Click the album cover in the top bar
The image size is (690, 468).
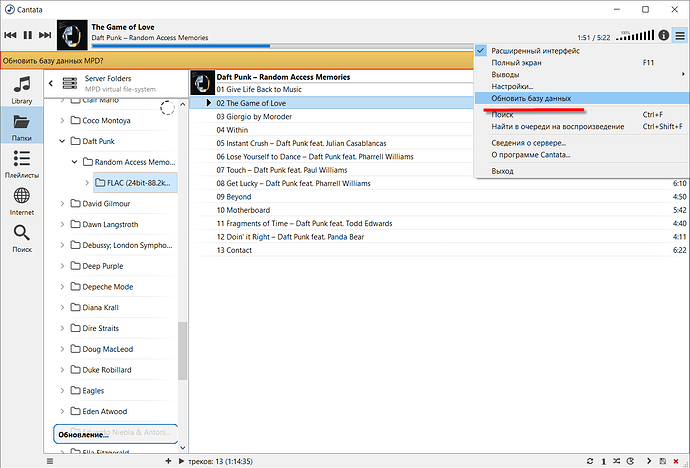pyautogui.click(x=72, y=35)
